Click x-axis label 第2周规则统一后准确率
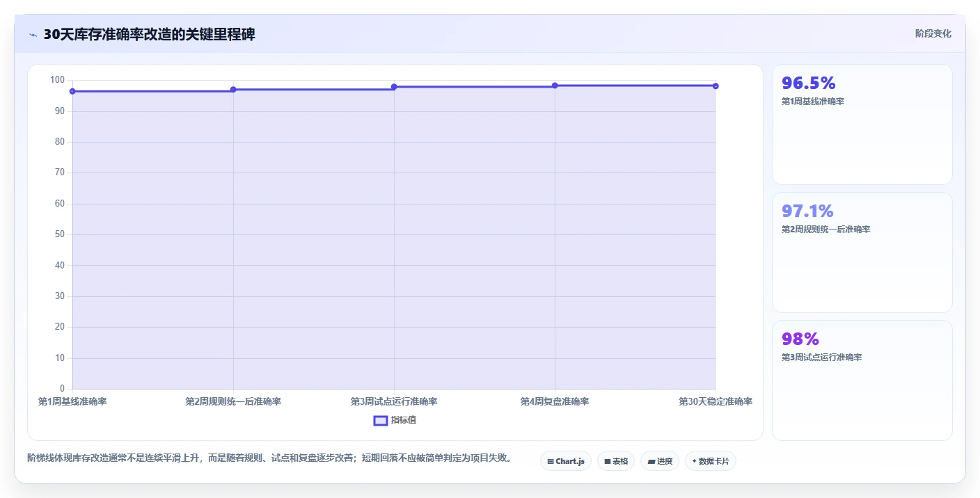Viewport: 980px width, 498px height. tap(233, 401)
